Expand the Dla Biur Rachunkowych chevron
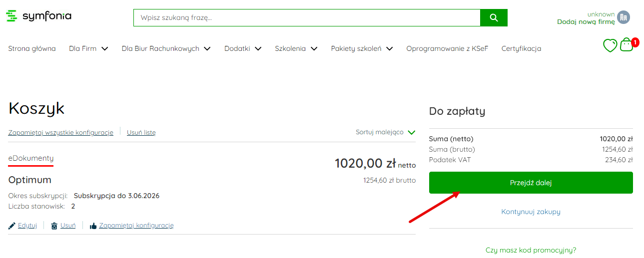The height and width of the screenshot is (258, 644). pyautogui.click(x=207, y=49)
